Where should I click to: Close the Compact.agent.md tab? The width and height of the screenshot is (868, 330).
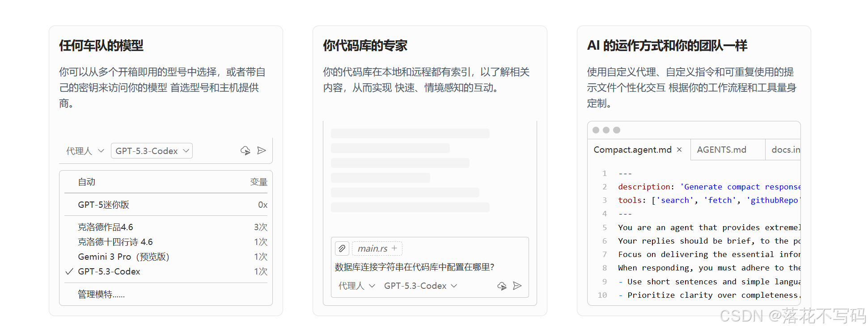[x=679, y=150]
